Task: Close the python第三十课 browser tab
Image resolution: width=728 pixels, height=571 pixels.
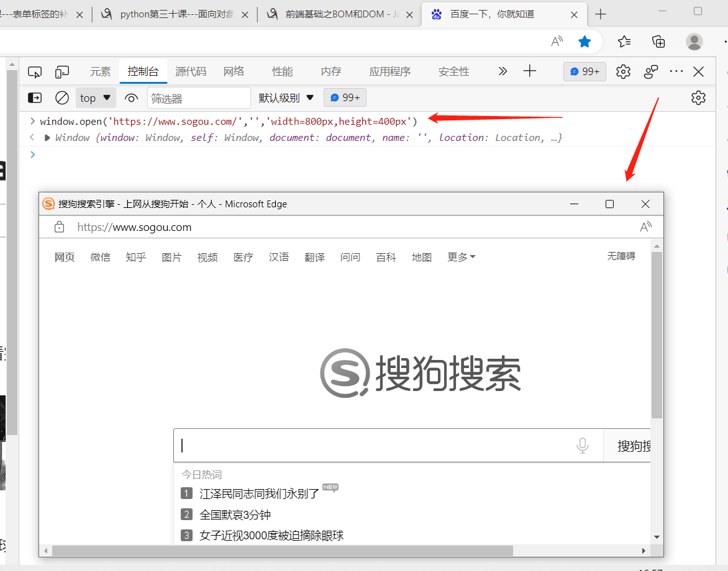Action: coord(245,15)
